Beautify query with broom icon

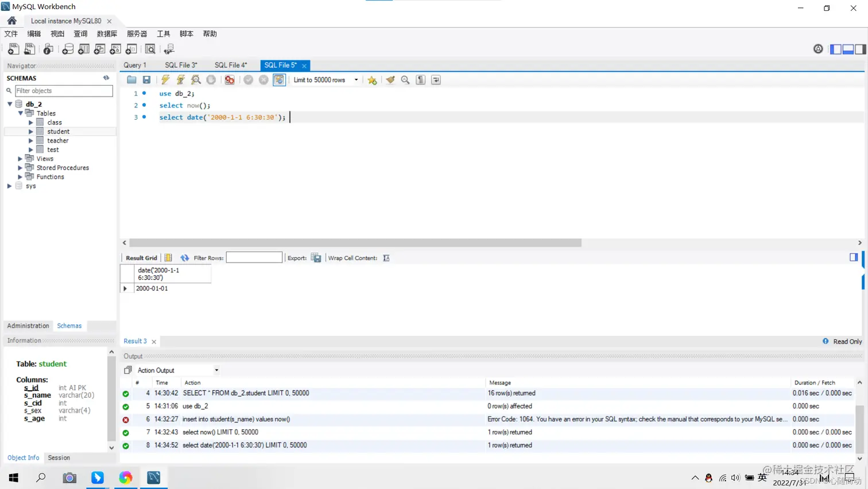point(390,80)
